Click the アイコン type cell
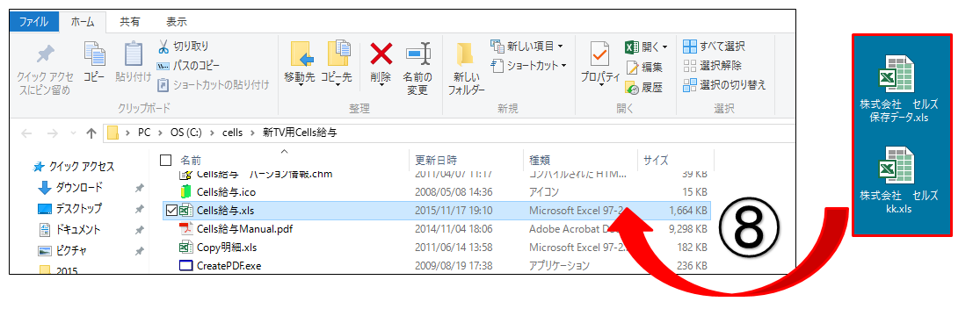The height and width of the screenshot is (316, 980). tap(543, 191)
